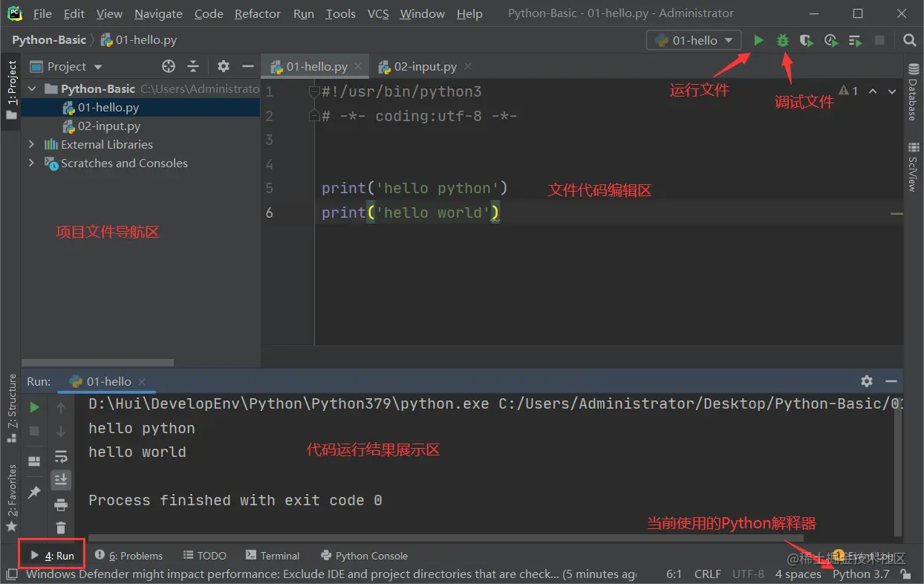Click the warning triangle indicator showing 1
Image resolution: width=924 pixels, height=584 pixels.
pos(848,91)
